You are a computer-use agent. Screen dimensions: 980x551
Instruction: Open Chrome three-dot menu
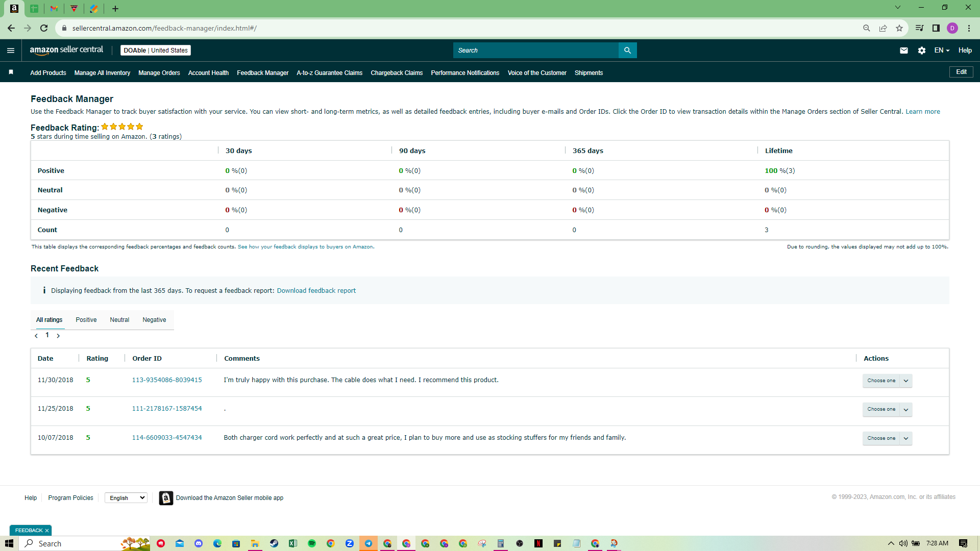tap(969, 28)
